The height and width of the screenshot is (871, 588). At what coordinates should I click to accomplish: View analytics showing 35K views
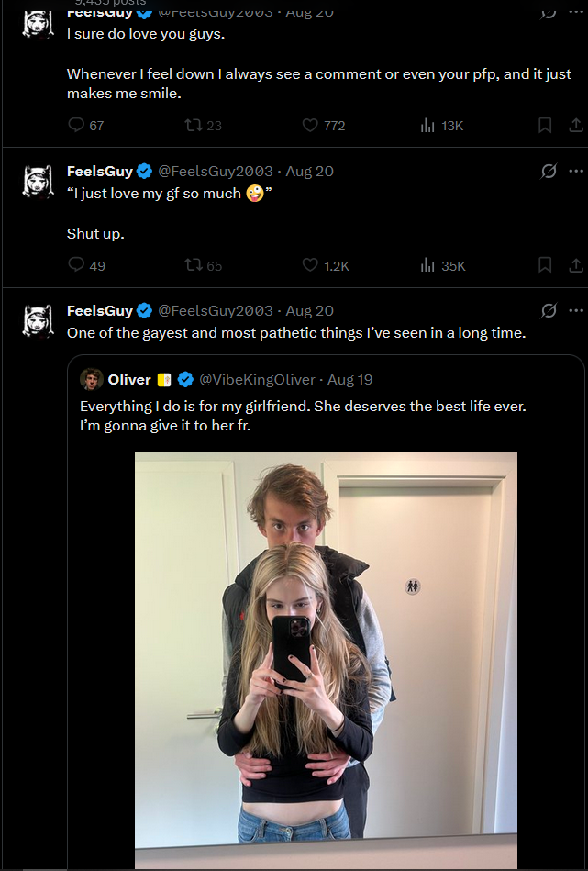(427, 265)
